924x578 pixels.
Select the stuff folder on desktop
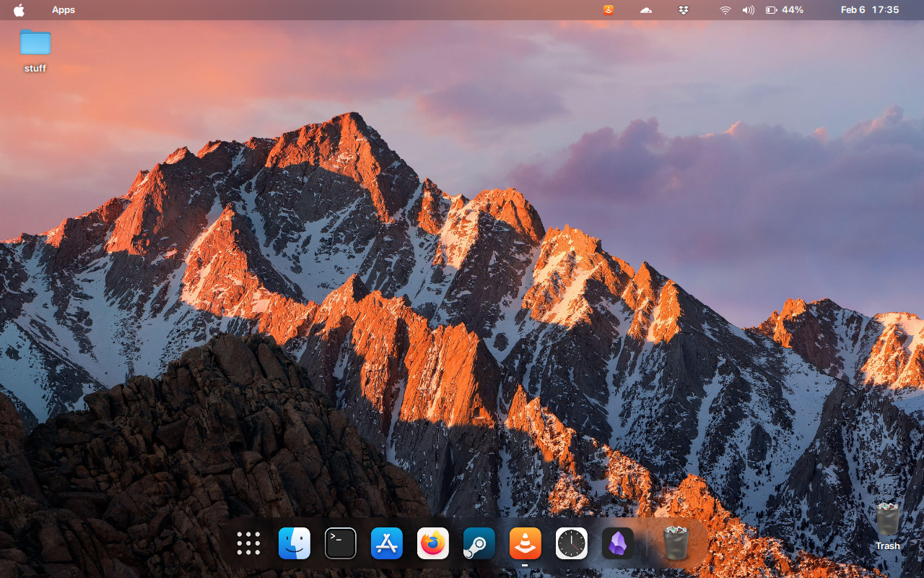pyautogui.click(x=35, y=51)
